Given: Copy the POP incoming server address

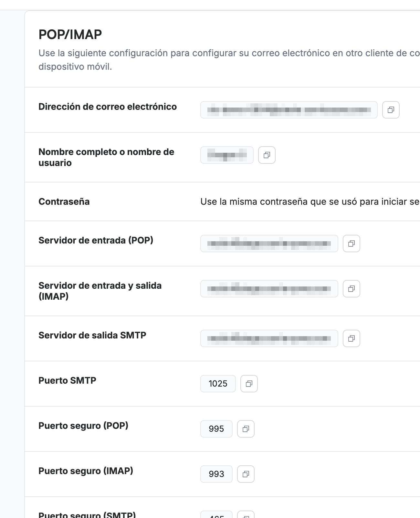Looking at the screenshot, I should 352,243.
